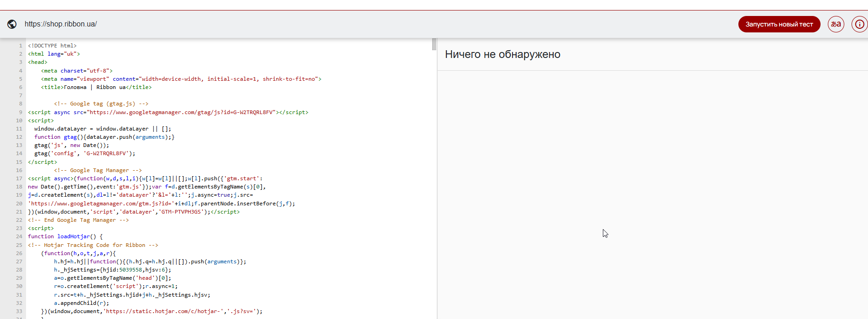The image size is (868, 319).
Task: Click the line number 24 in the gutter
Action: tap(19, 236)
